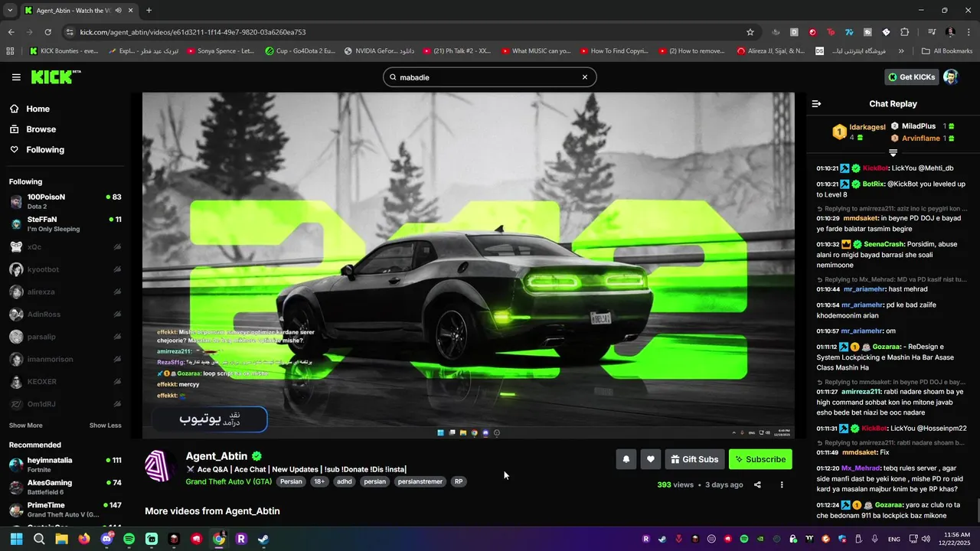Open video more-options three dots menu
980x551 pixels.
click(x=782, y=484)
